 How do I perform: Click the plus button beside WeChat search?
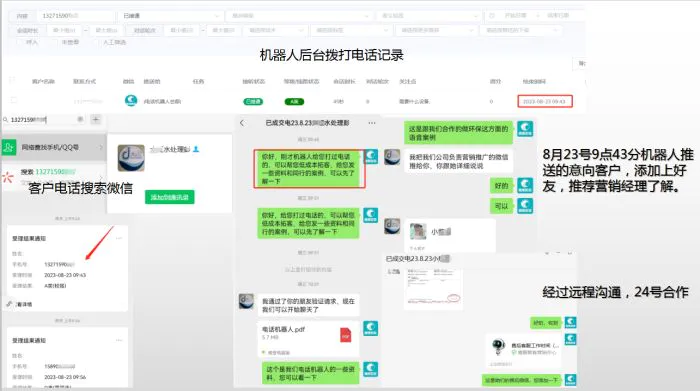coord(96,119)
